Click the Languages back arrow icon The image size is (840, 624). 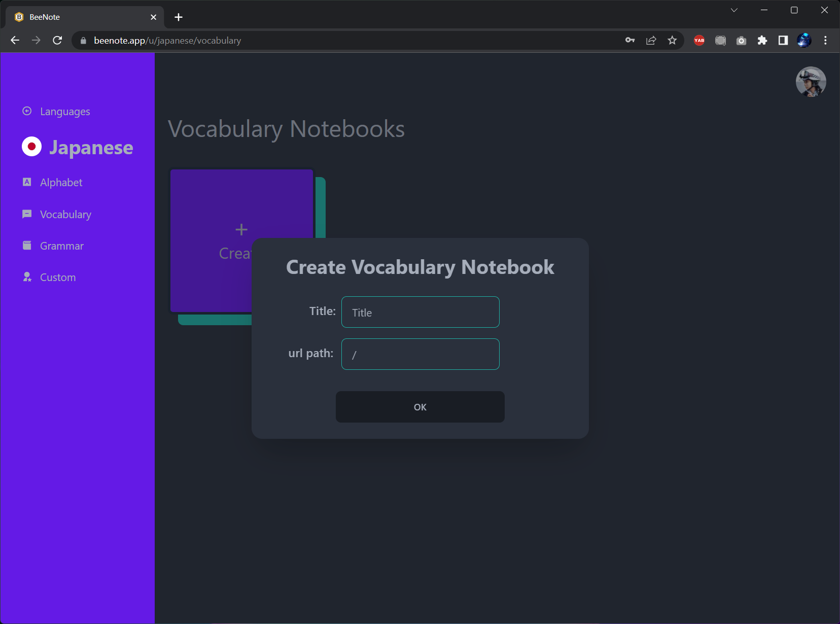pyautogui.click(x=27, y=111)
